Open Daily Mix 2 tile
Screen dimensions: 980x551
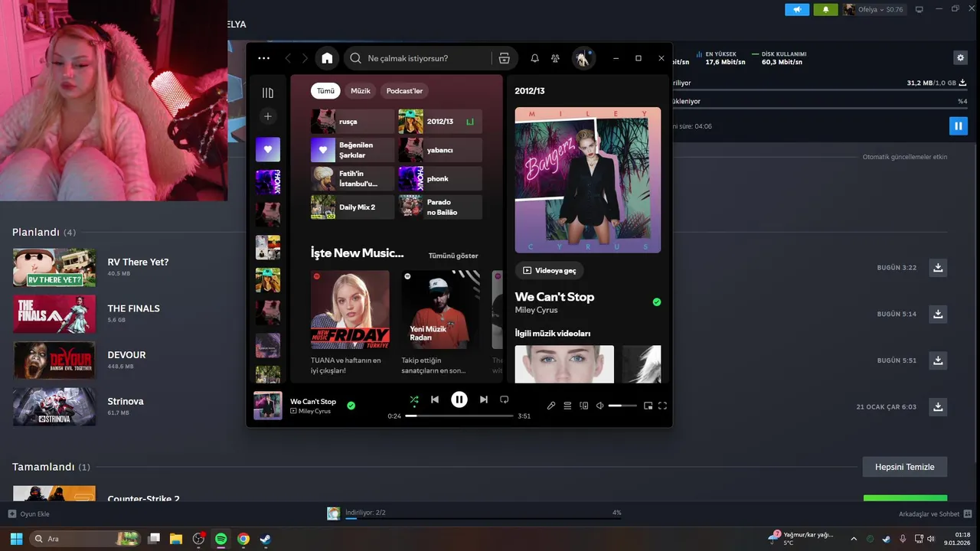(353, 207)
